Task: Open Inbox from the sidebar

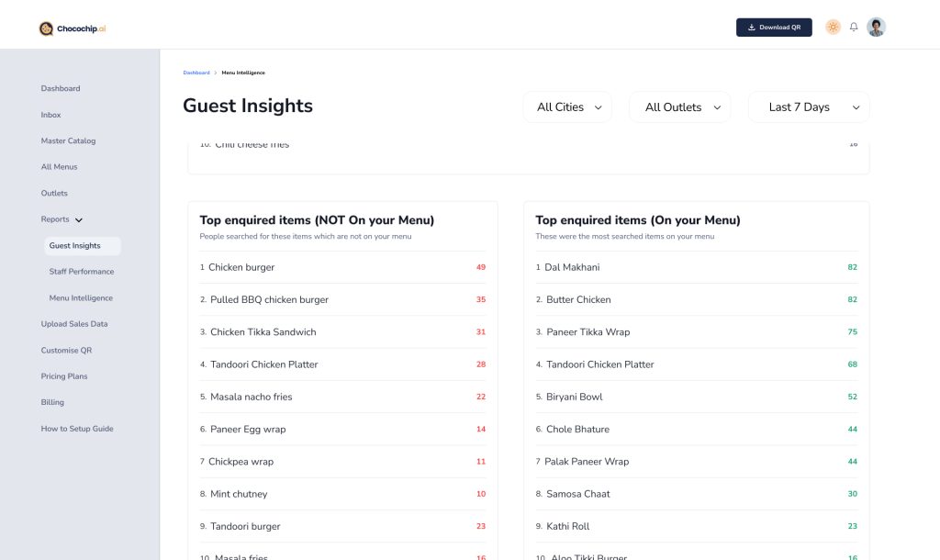Action: (50, 115)
